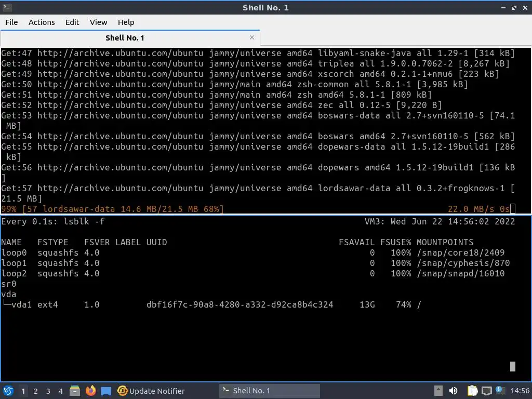
Task: Click the block cursor in the lower pane
Action: point(513,366)
